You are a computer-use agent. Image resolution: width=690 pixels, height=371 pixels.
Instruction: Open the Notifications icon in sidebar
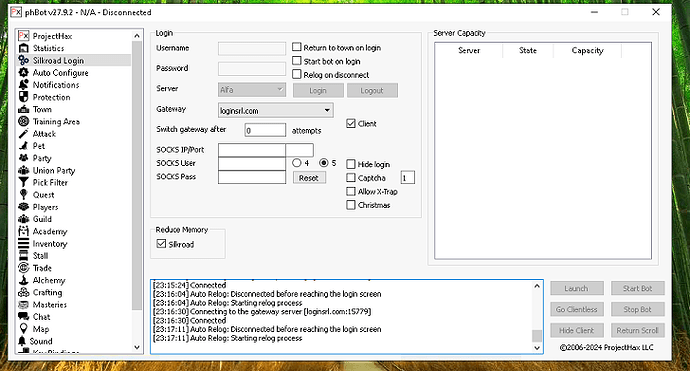(x=23, y=84)
